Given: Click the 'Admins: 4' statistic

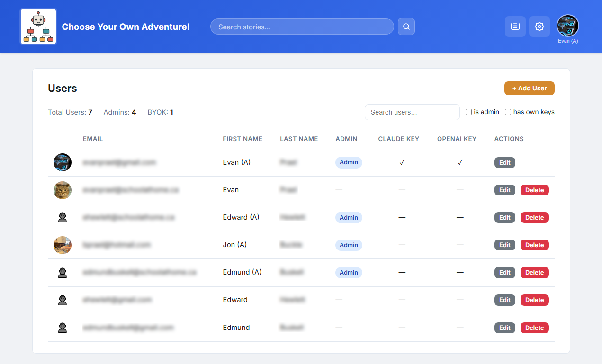Looking at the screenshot, I should pyautogui.click(x=120, y=112).
